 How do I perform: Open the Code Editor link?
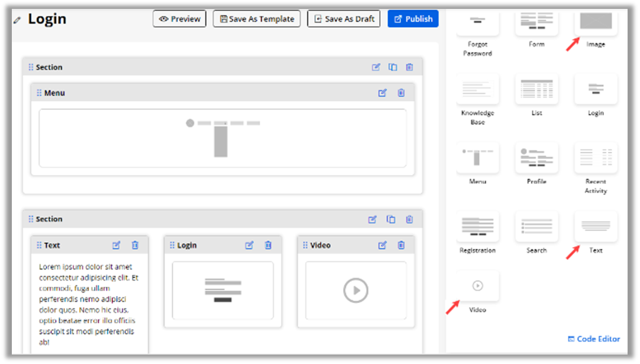(594, 339)
